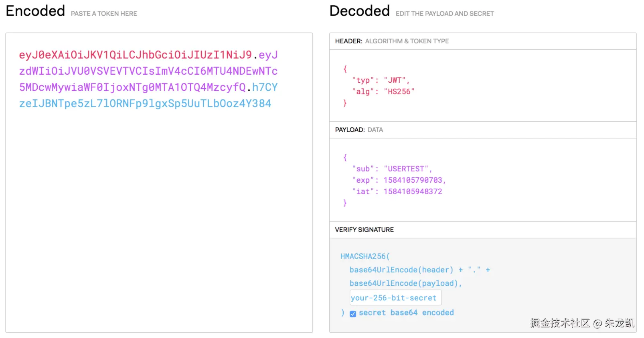
Task: Click the "sub": "USERTEST" payload line
Action: 392,169
